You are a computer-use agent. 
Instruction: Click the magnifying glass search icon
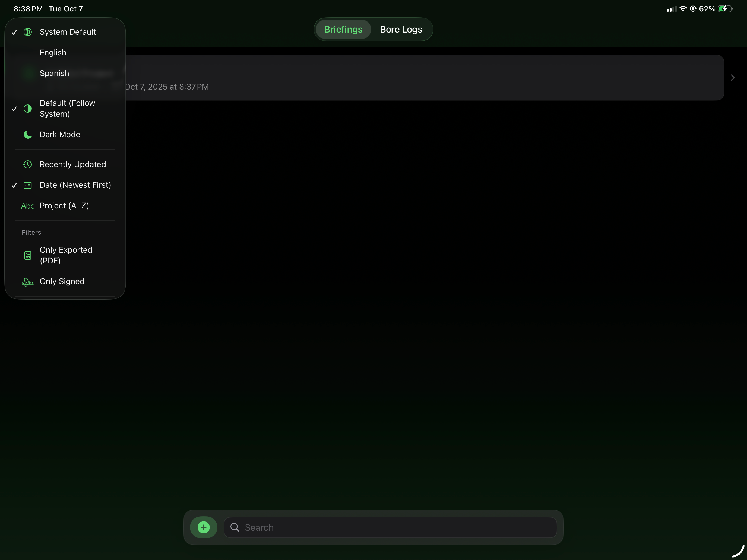point(235,527)
